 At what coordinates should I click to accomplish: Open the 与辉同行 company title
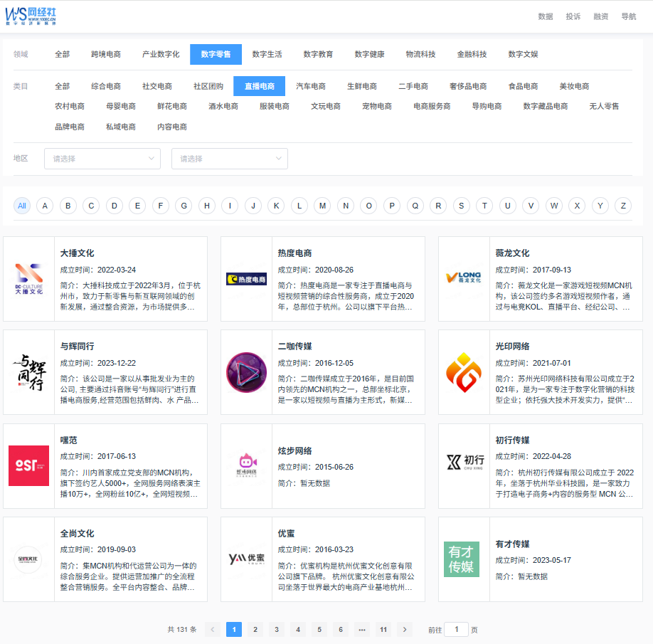pyautogui.click(x=77, y=347)
